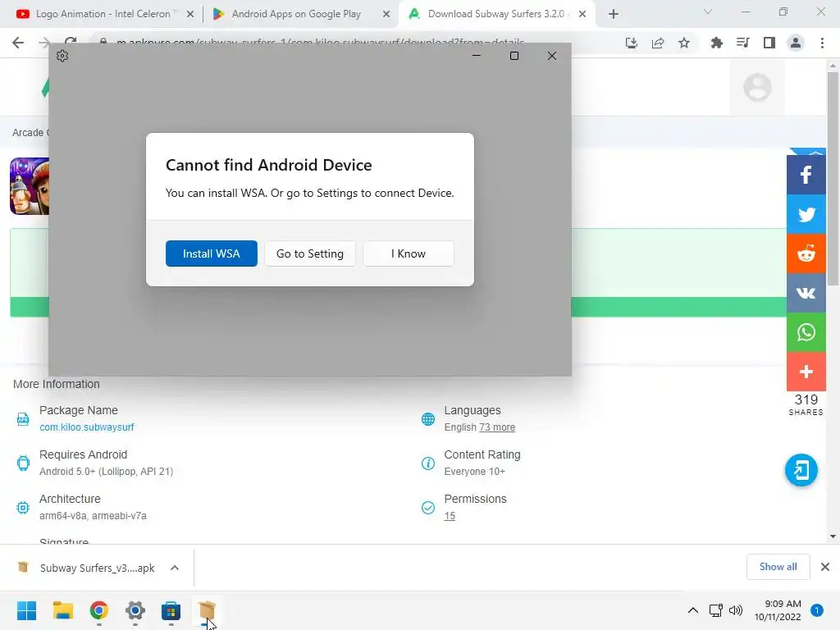
Task: Share page on VK
Action: pyautogui.click(x=806, y=293)
